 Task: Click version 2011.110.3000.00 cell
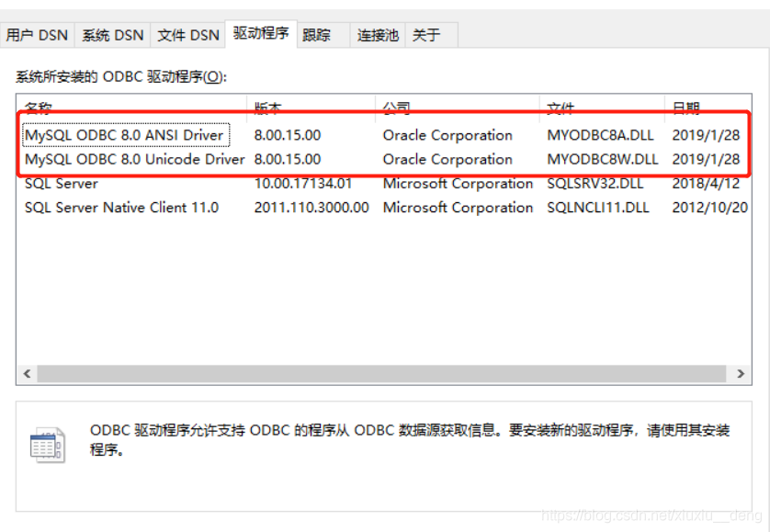click(x=311, y=208)
